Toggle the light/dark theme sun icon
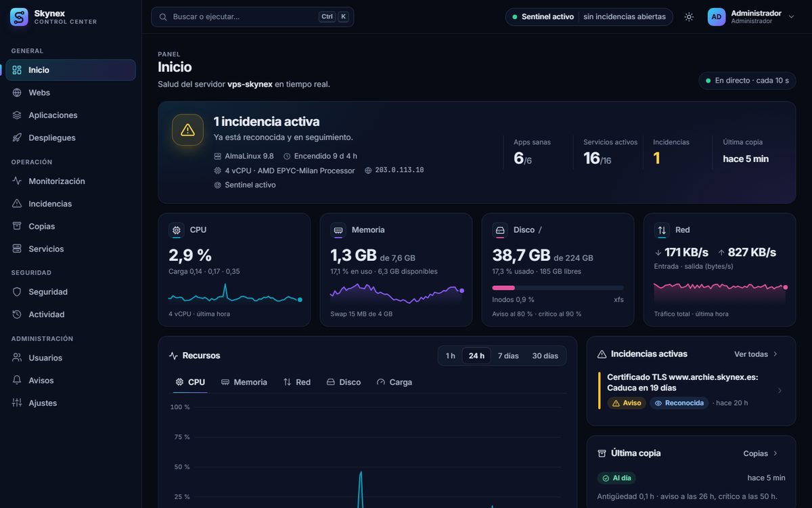Viewport: 812px width, 508px height. [x=689, y=17]
